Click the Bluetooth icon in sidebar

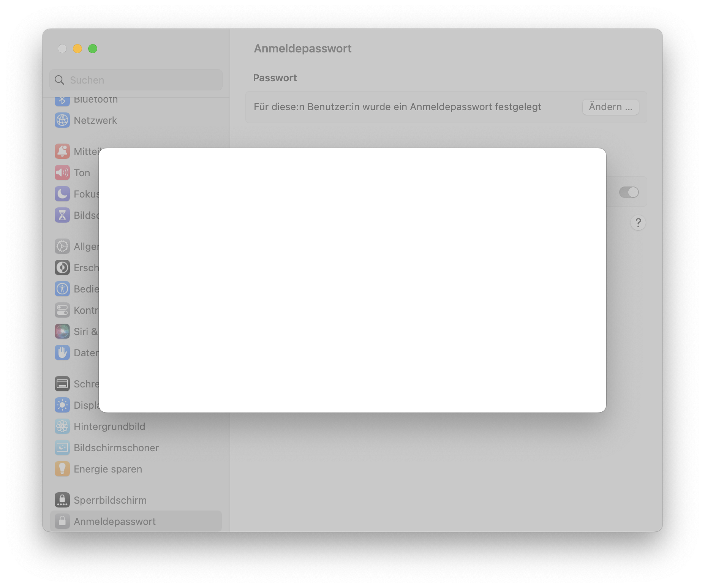62,101
